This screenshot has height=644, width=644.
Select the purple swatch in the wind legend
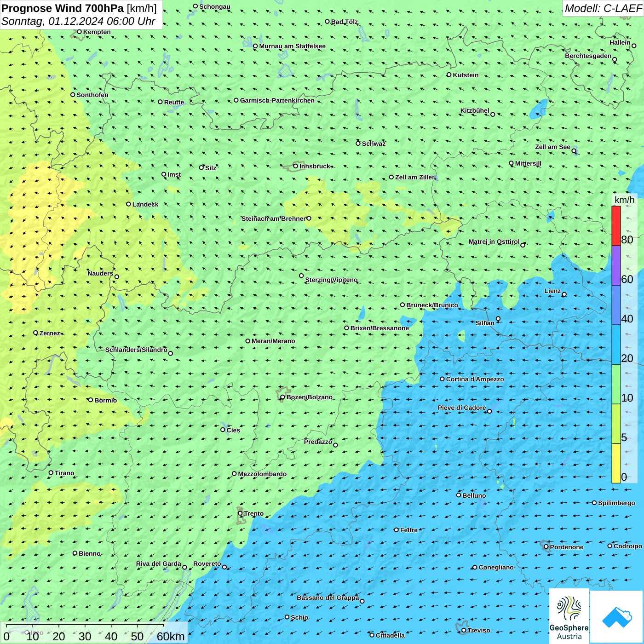(616, 266)
